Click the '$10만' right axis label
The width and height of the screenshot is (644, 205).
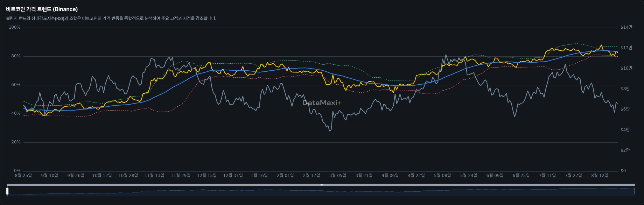(626, 68)
